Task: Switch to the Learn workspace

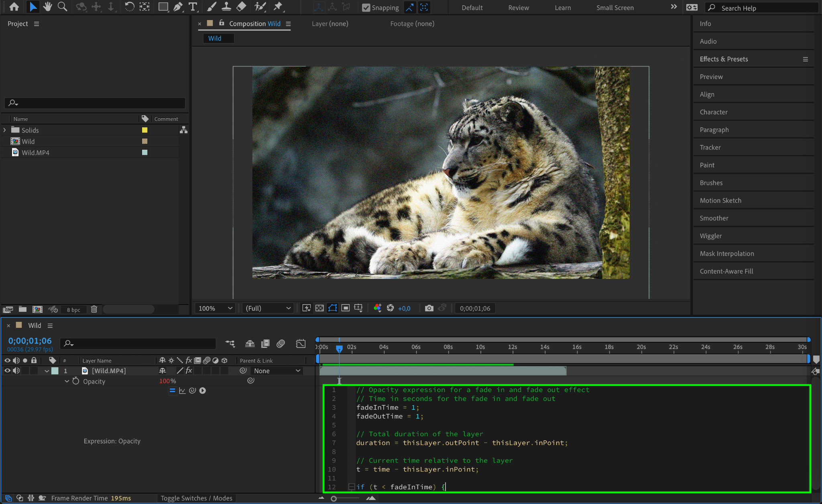Action: pos(563,8)
